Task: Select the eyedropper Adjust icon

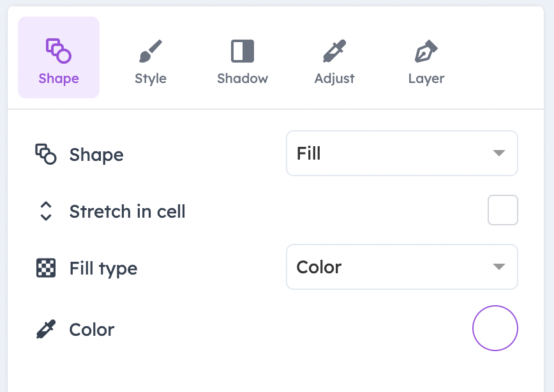Action: tap(334, 51)
